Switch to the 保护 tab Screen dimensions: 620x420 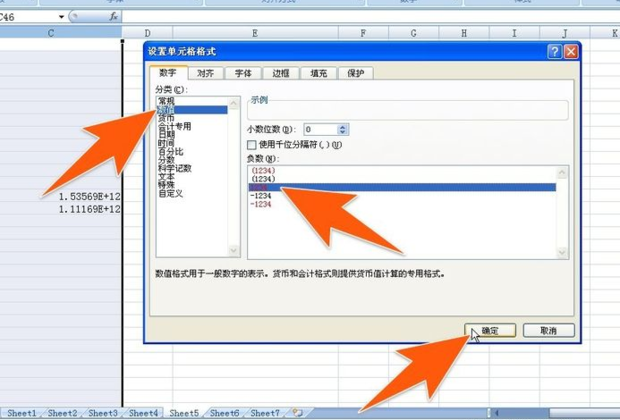coord(355,73)
